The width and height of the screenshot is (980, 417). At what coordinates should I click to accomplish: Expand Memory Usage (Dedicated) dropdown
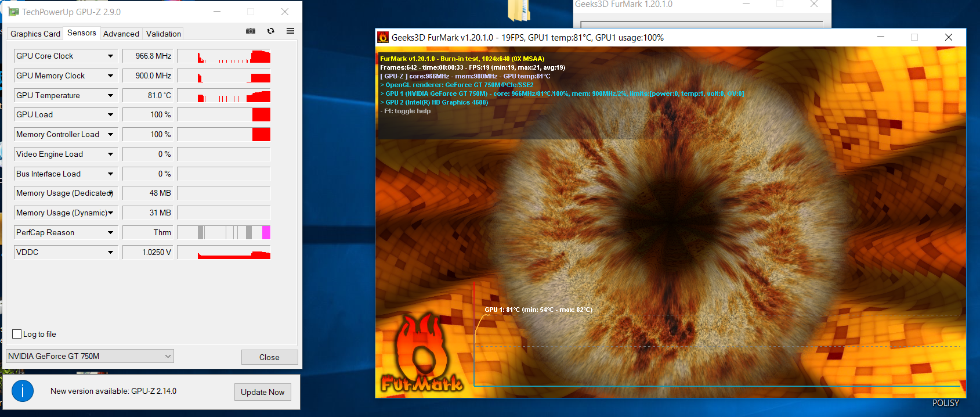click(x=110, y=193)
